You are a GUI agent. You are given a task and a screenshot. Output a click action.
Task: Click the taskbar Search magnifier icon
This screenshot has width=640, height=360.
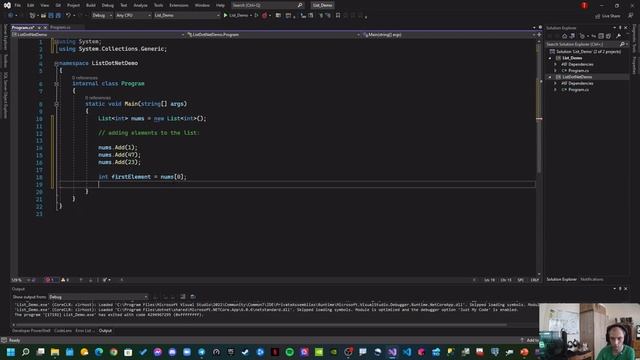[x=26, y=352]
